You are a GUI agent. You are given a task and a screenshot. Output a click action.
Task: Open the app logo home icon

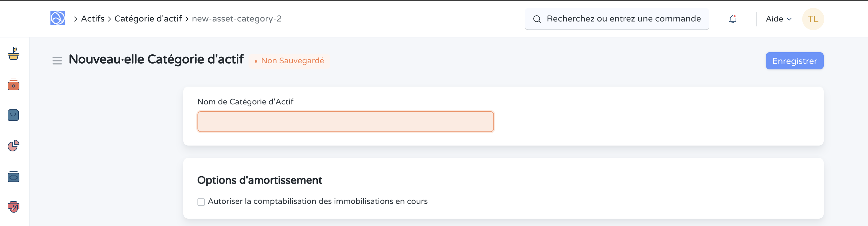[x=57, y=19]
